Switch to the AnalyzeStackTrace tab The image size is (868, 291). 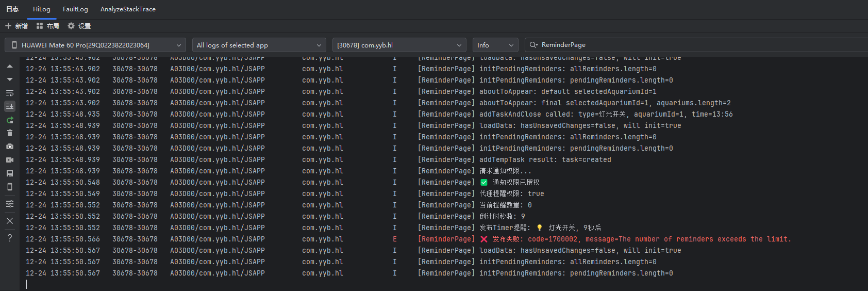pyautogui.click(x=128, y=9)
